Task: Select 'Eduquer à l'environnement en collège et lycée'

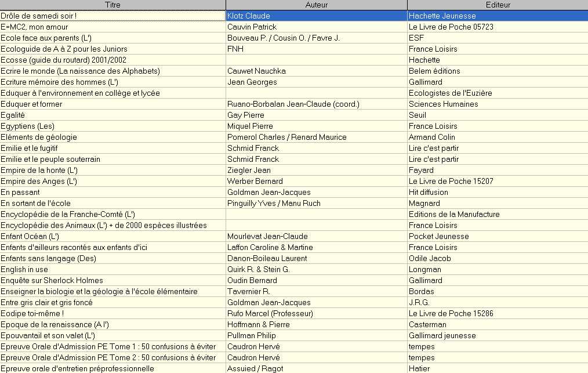Action: click(80, 93)
